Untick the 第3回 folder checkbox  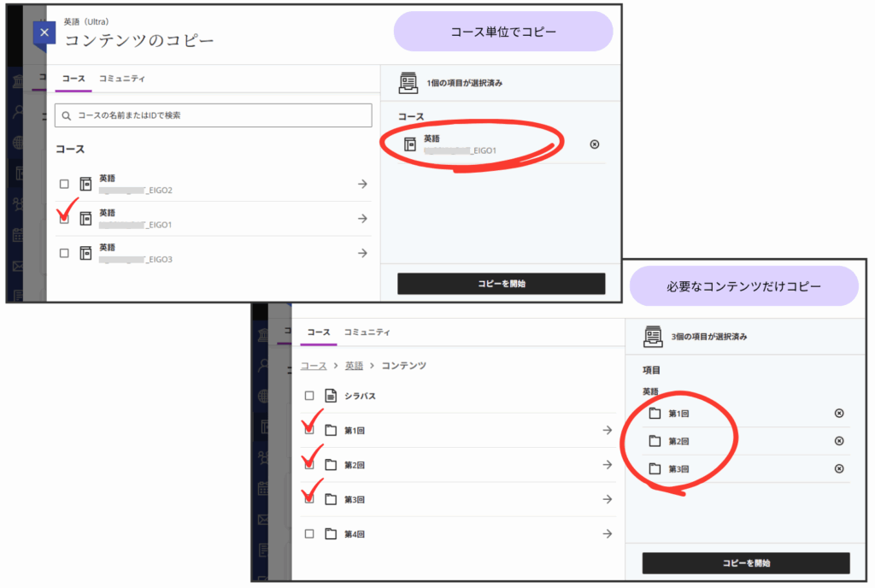309,499
